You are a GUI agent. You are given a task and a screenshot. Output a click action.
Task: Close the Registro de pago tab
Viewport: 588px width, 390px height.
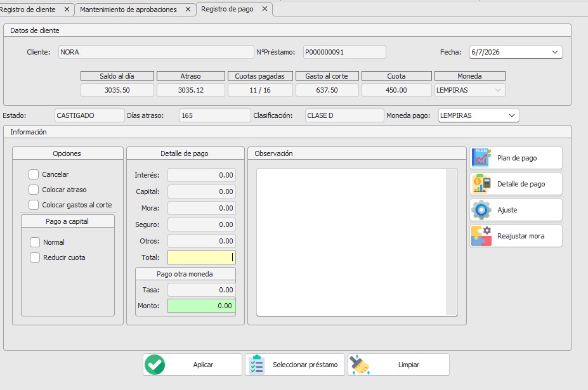click(265, 9)
